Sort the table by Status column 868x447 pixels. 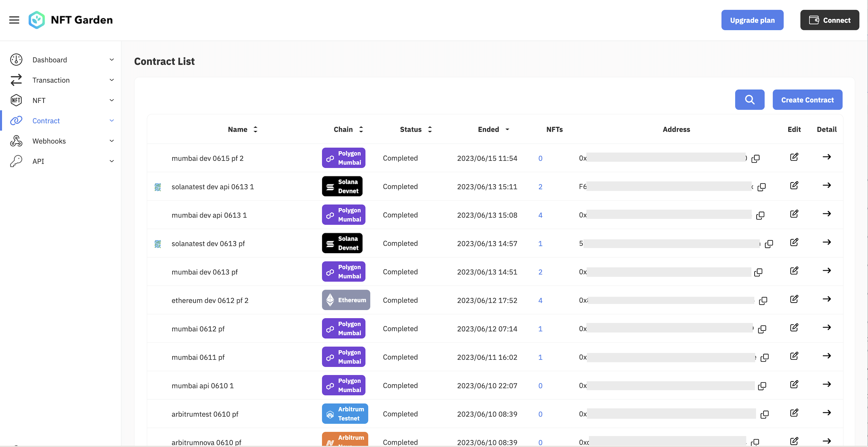pyautogui.click(x=430, y=129)
